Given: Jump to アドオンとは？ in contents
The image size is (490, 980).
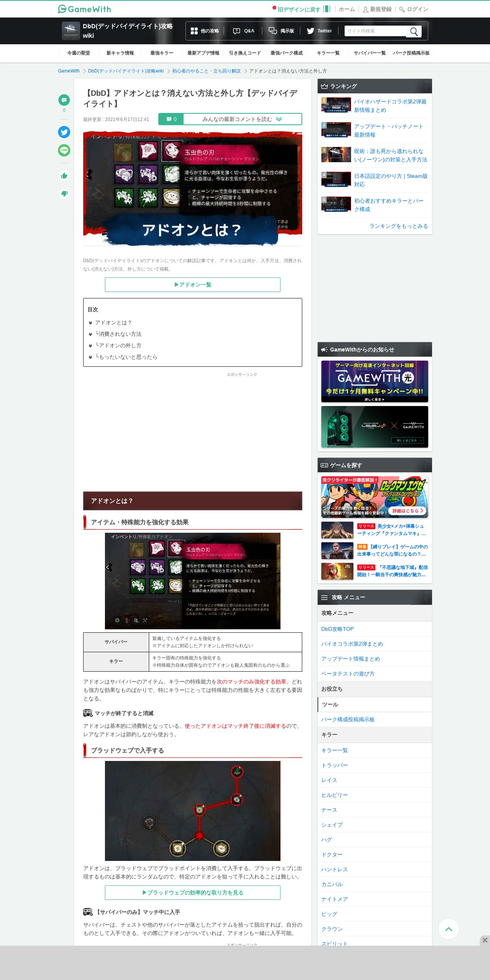Looking at the screenshot, I should (x=113, y=323).
